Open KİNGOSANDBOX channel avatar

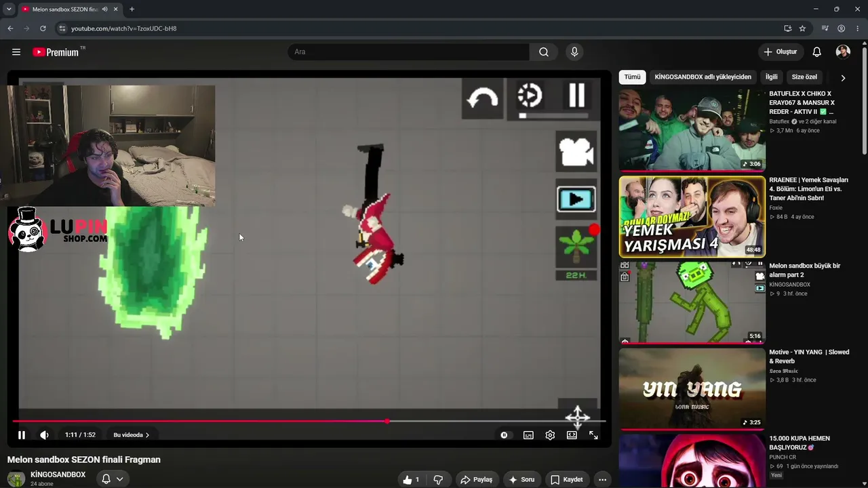(x=16, y=479)
